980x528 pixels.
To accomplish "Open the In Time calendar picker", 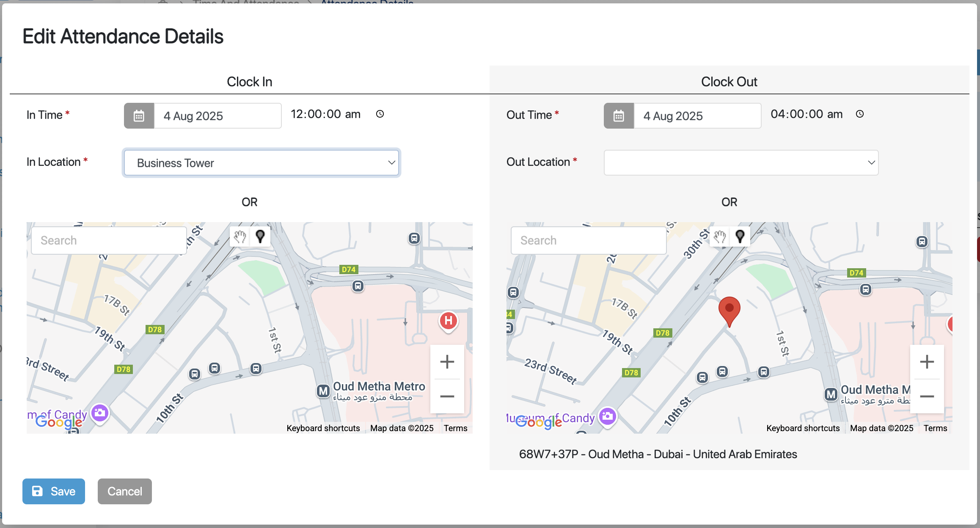I will [139, 115].
